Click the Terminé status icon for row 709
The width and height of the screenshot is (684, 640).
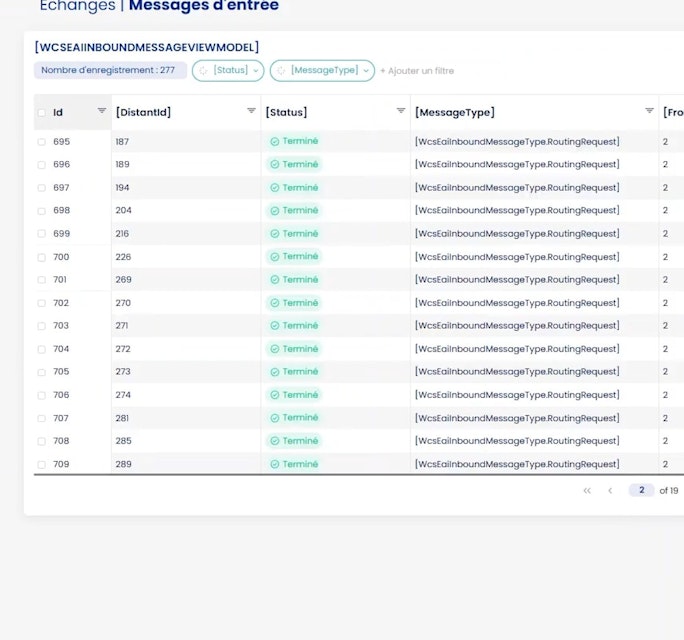point(274,464)
